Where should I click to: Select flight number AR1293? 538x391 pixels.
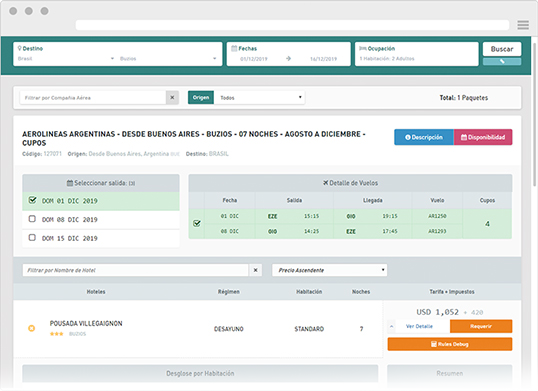(437, 231)
